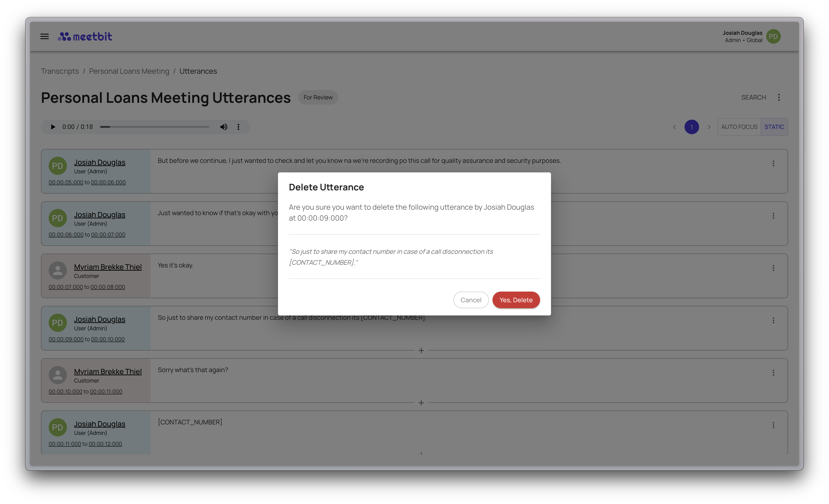This screenshot has width=829, height=504.
Task: Open options for 'Sorry what's that again?' utterance
Action: 773,373
